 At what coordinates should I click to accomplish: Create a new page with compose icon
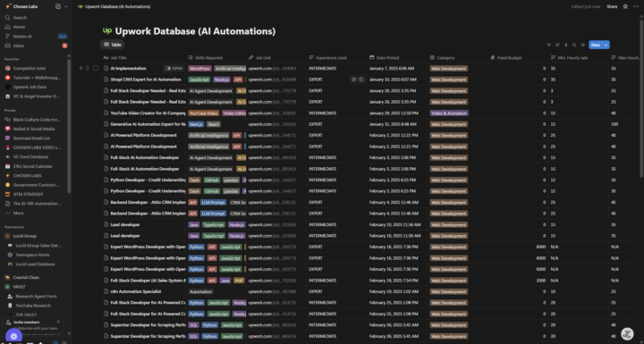click(58, 6)
